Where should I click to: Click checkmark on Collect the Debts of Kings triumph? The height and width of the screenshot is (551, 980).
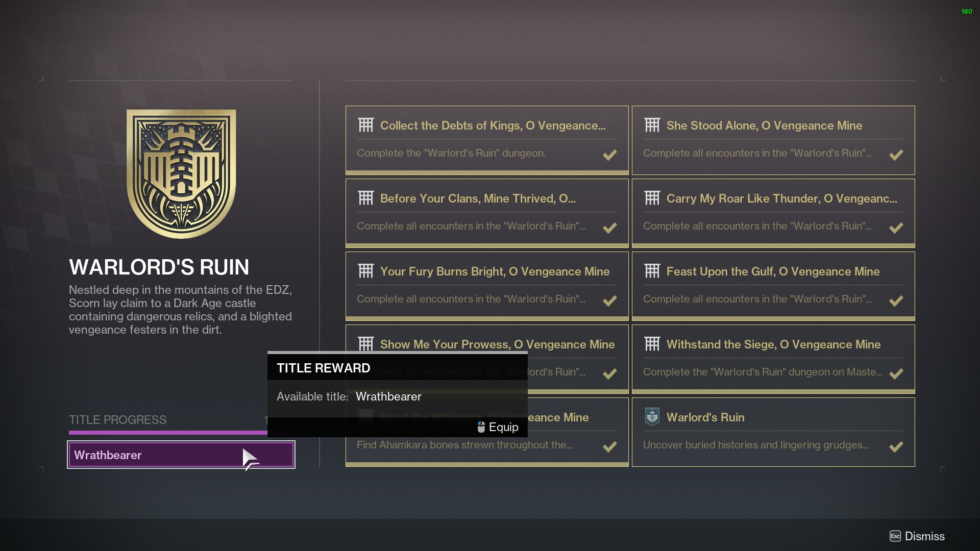(x=609, y=155)
